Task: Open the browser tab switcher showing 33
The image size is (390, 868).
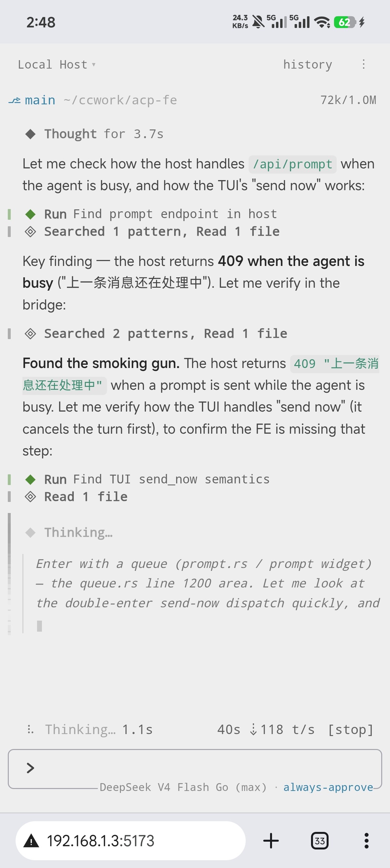Action: (319, 840)
